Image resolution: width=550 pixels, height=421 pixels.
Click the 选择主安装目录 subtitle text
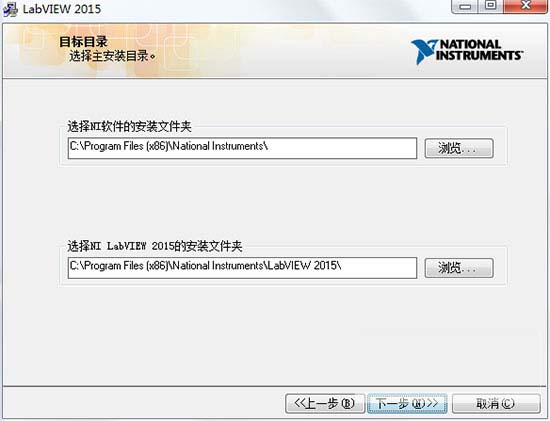(112, 56)
